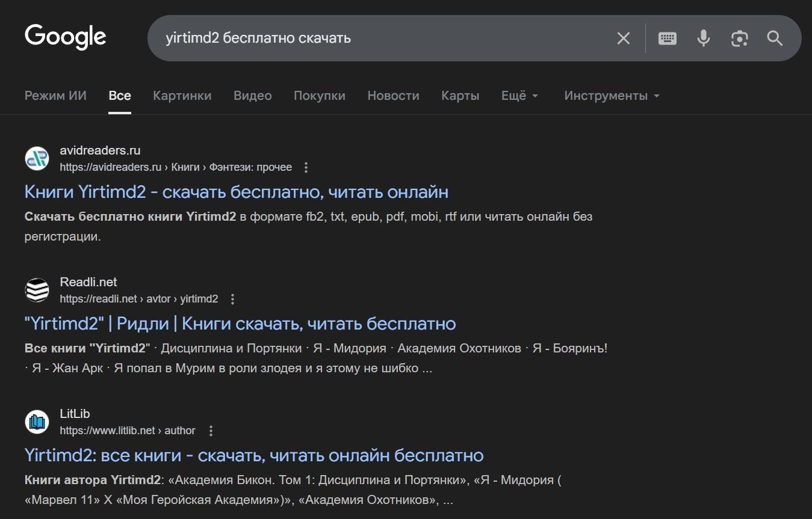Open 'Yirtimd2: все книги' LitLib link

(253, 455)
